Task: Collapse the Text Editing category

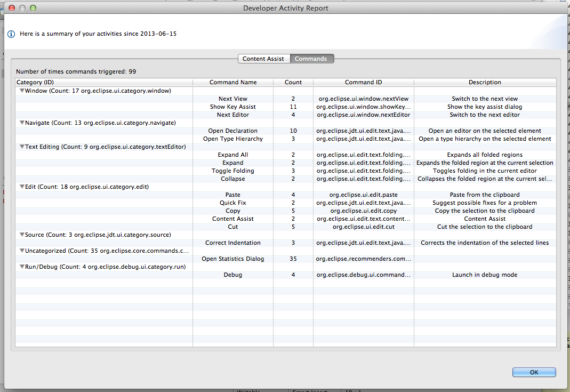Action: [22, 147]
